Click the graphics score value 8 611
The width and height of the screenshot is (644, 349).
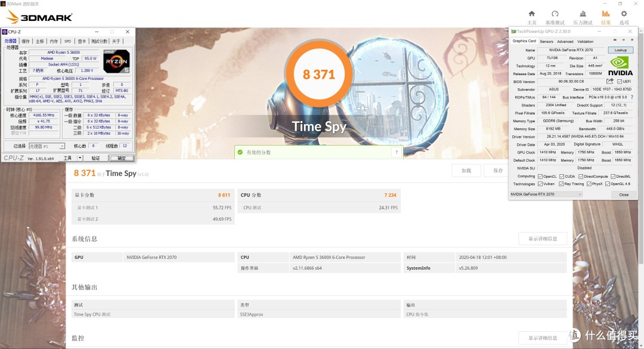tap(224, 195)
